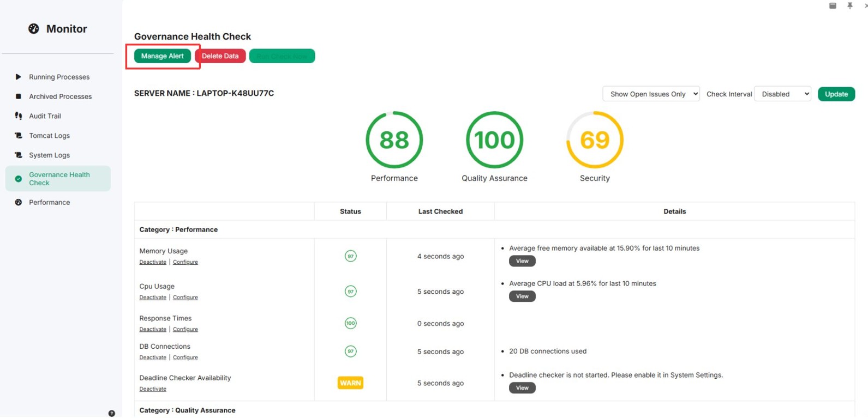This screenshot has width=868, height=418.
Task: Click the pin icon at top right
Action: pyautogui.click(x=850, y=5)
